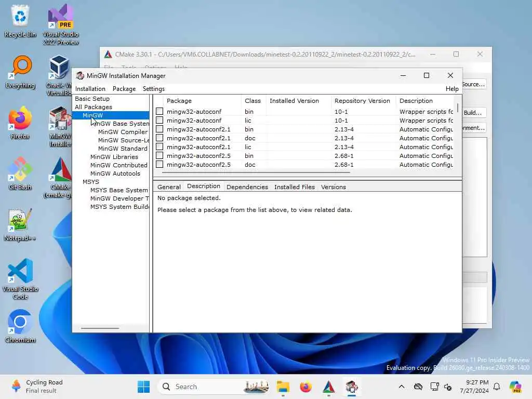Open the Help menu
The width and height of the screenshot is (532, 399).
452,89
